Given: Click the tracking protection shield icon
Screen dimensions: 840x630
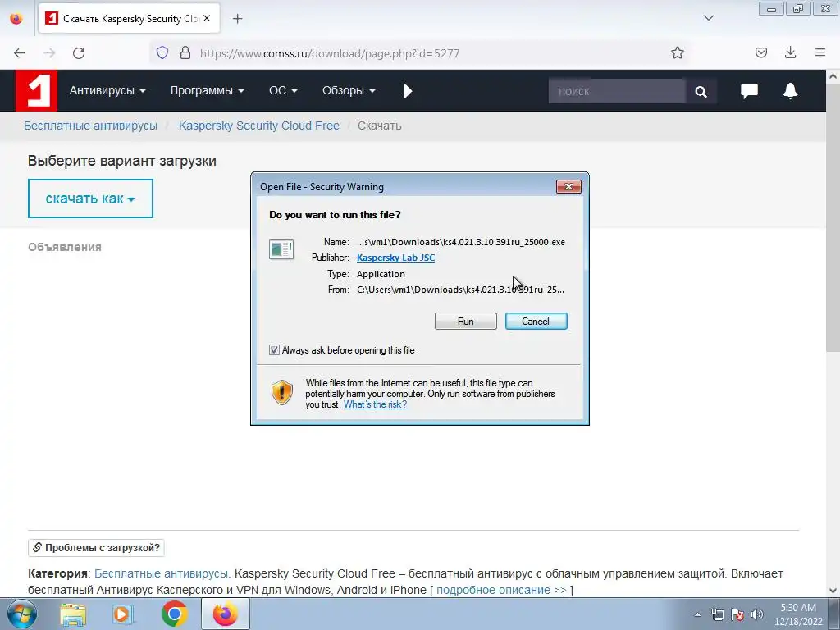Looking at the screenshot, I should coord(162,53).
